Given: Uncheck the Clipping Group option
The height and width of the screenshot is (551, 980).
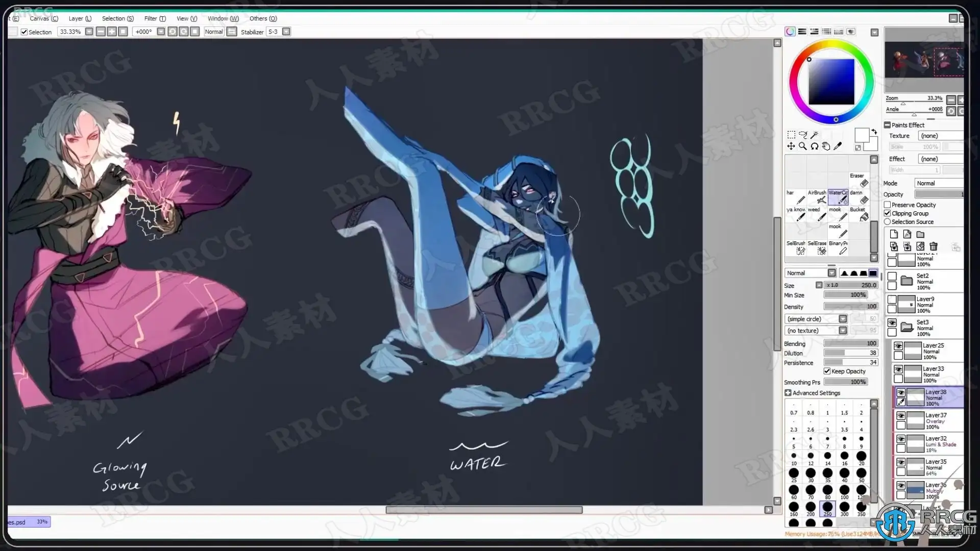Looking at the screenshot, I should point(888,213).
